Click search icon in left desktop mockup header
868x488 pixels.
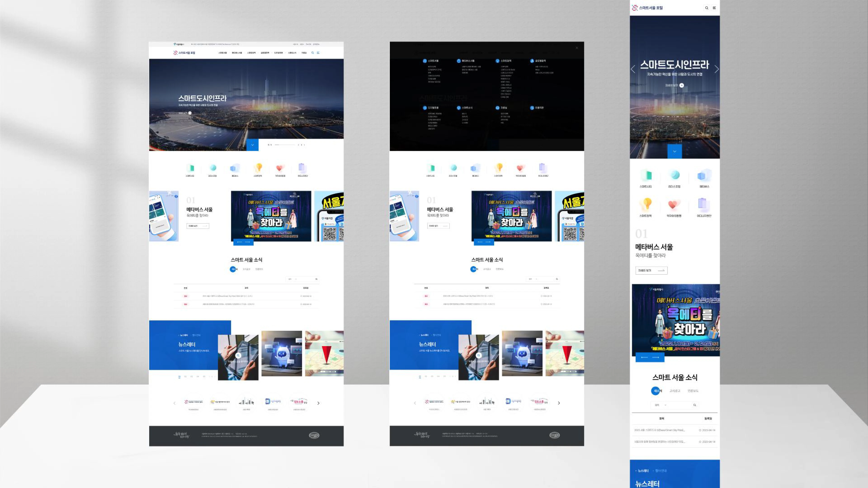click(313, 53)
